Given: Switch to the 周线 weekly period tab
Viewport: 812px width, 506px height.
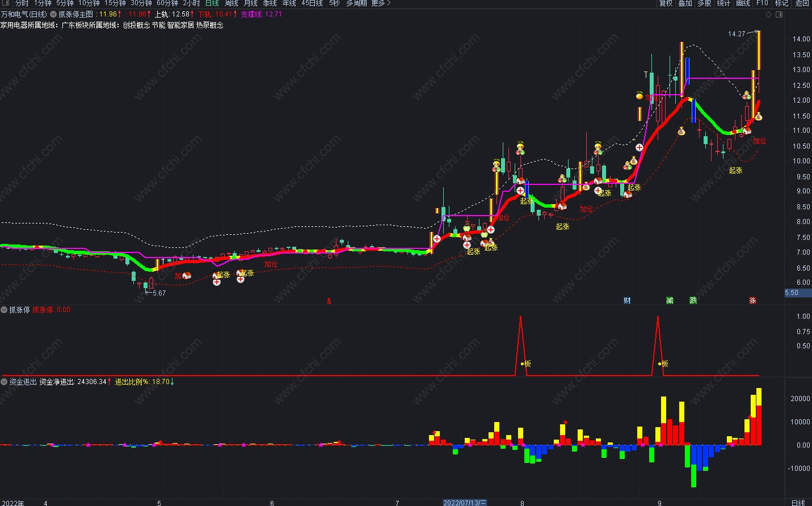Looking at the screenshot, I should [232, 3].
